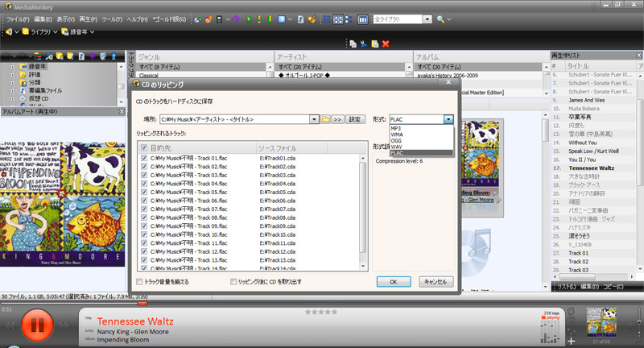Click the red X delete icon in the toolbar
644x348 pixels.
pos(386,43)
